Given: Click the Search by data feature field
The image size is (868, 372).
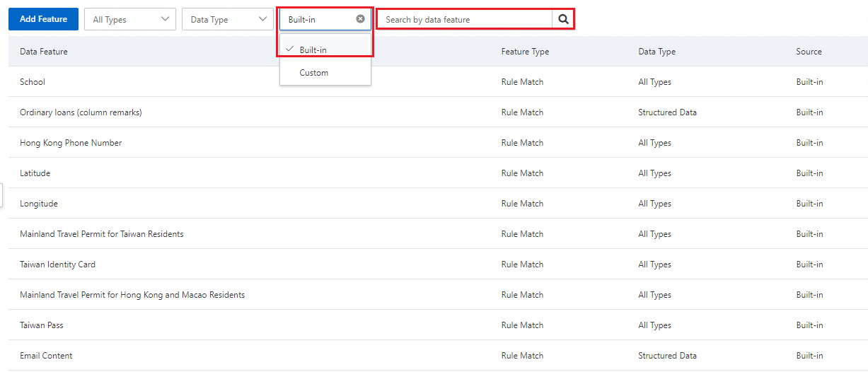Looking at the screenshot, I should click(x=465, y=20).
